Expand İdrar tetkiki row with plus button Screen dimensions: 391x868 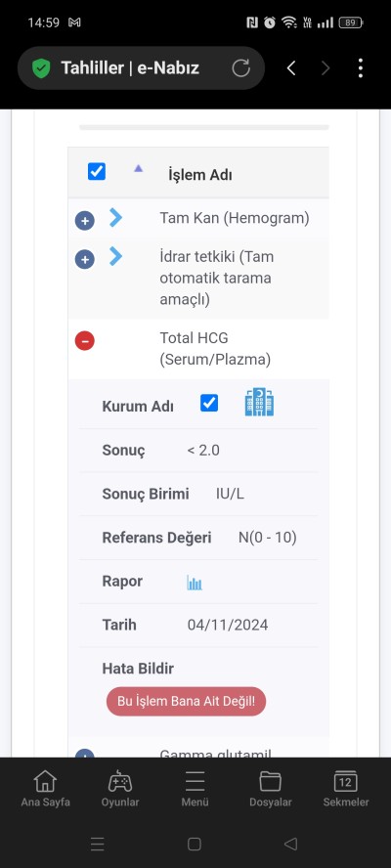[x=85, y=259]
